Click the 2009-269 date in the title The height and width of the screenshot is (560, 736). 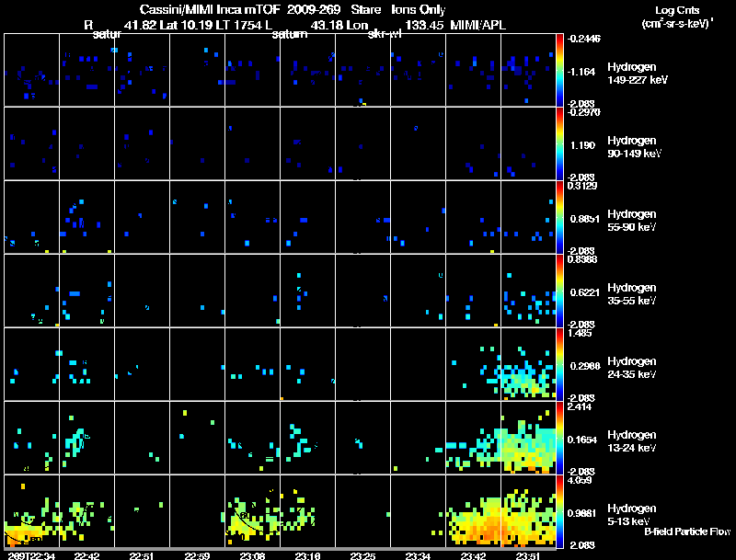314,9
